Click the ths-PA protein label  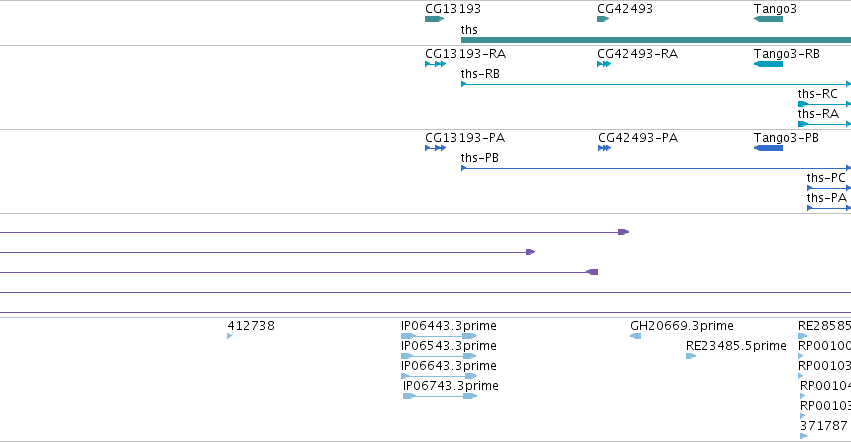click(827, 198)
